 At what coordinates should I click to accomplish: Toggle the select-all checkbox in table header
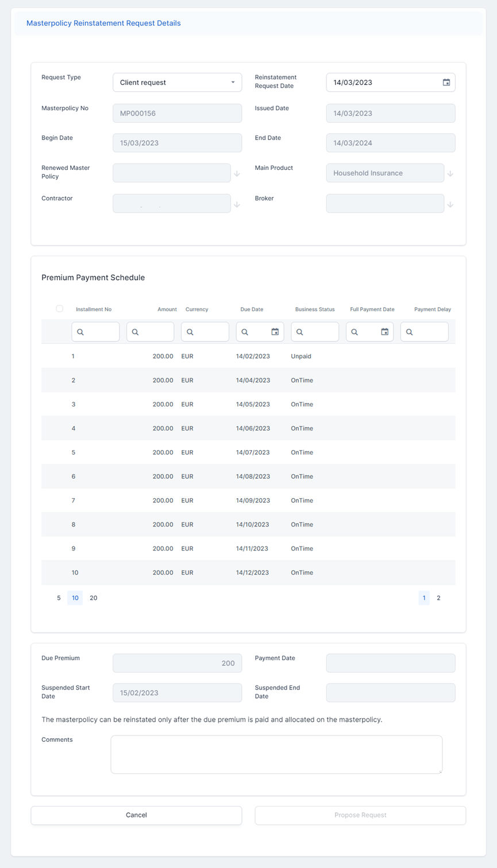tap(59, 309)
